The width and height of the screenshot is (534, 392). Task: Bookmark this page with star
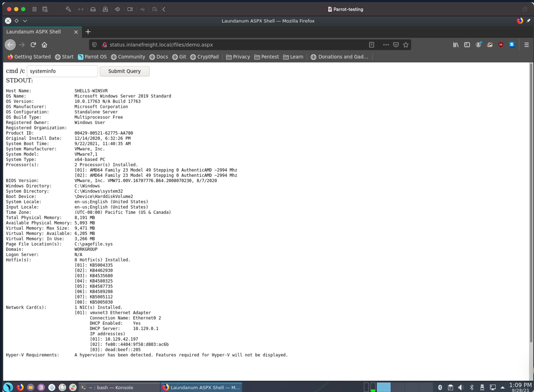click(x=406, y=45)
